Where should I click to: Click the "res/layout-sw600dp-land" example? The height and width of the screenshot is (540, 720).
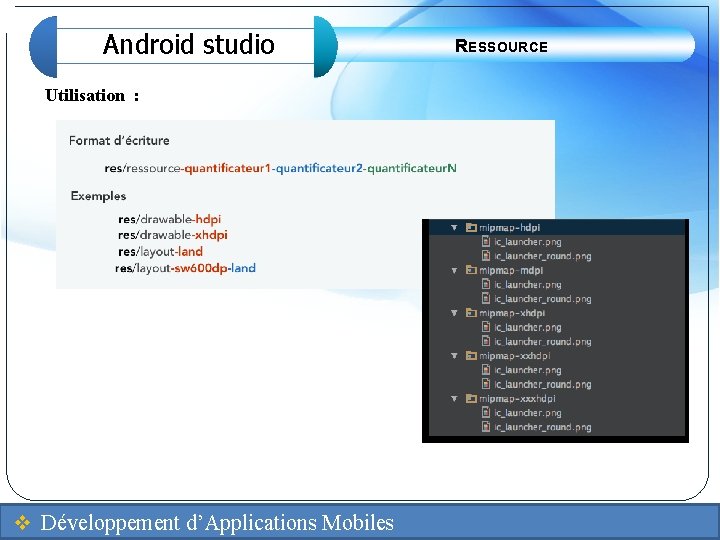click(x=186, y=268)
